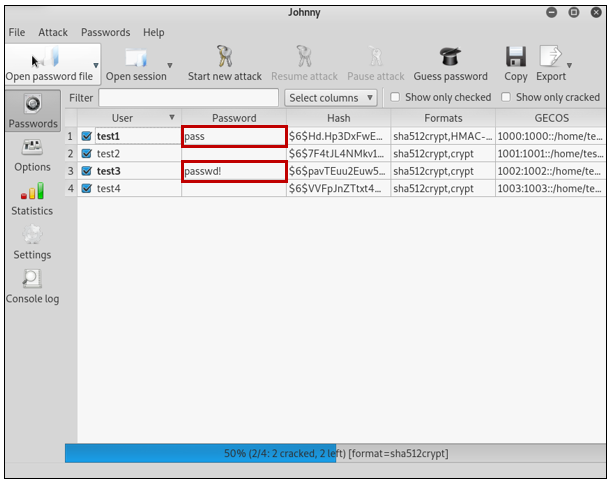
Task: Open Guess password hat icon
Action: (450, 56)
